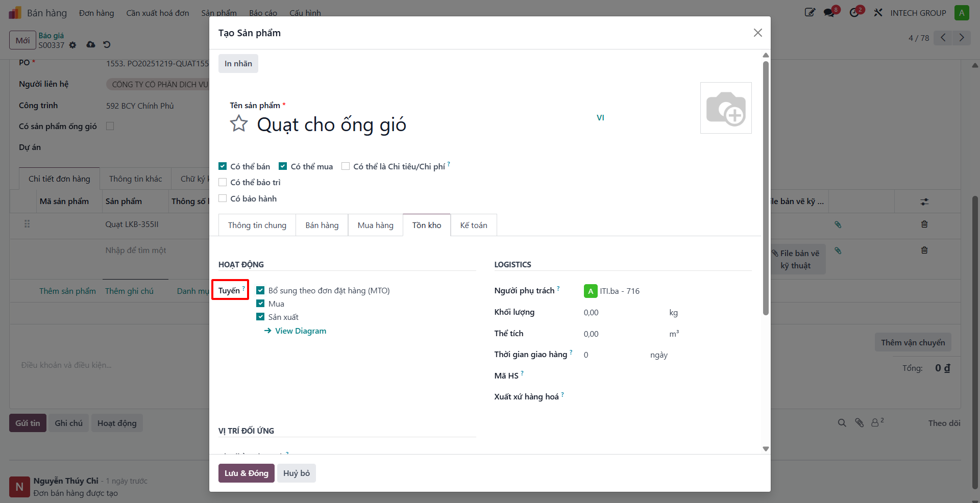Uncheck the Mua route checkbox

[260, 304]
